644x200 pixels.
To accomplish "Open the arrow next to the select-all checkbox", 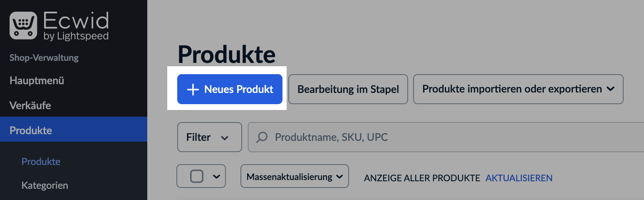I will point(216,177).
